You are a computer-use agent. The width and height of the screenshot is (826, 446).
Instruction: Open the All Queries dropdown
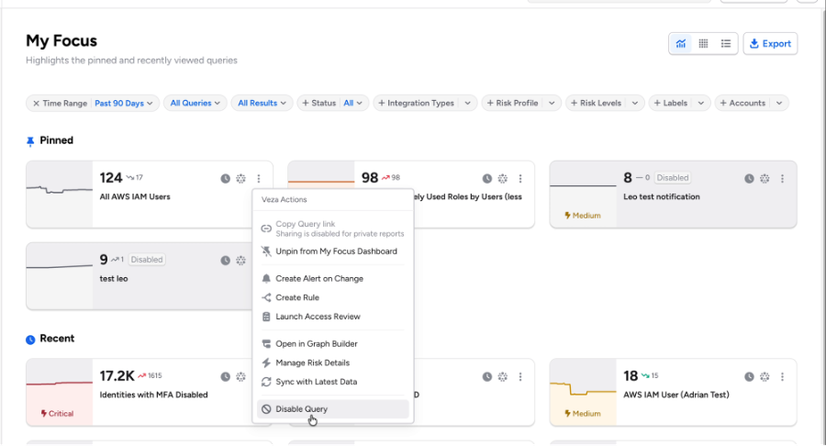click(195, 103)
